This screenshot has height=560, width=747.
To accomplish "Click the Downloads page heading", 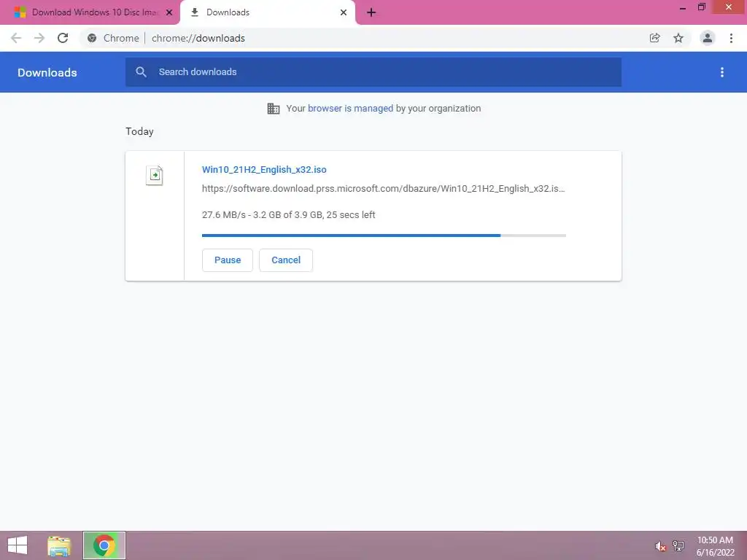I will pyautogui.click(x=47, y=72).
